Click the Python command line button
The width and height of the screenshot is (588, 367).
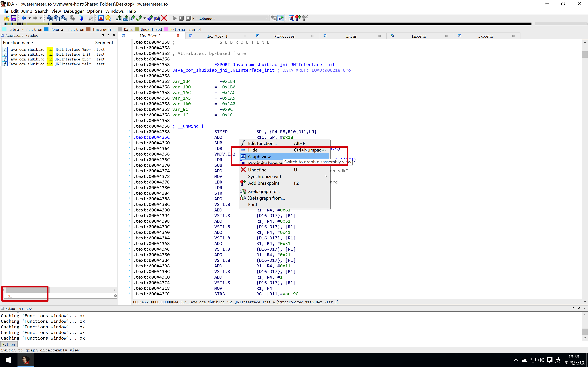9,344
